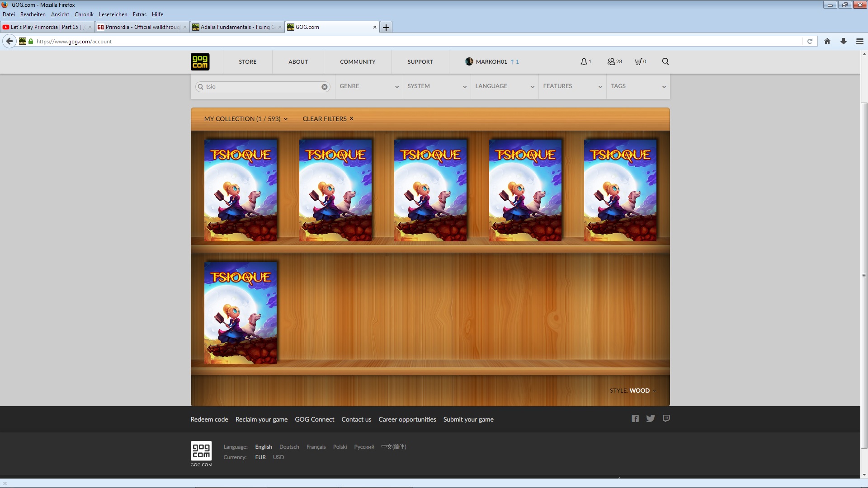Expand the SYSTEM filter dropdown
This screenshot has width=868, height=488.
click(x=437, y=86)
